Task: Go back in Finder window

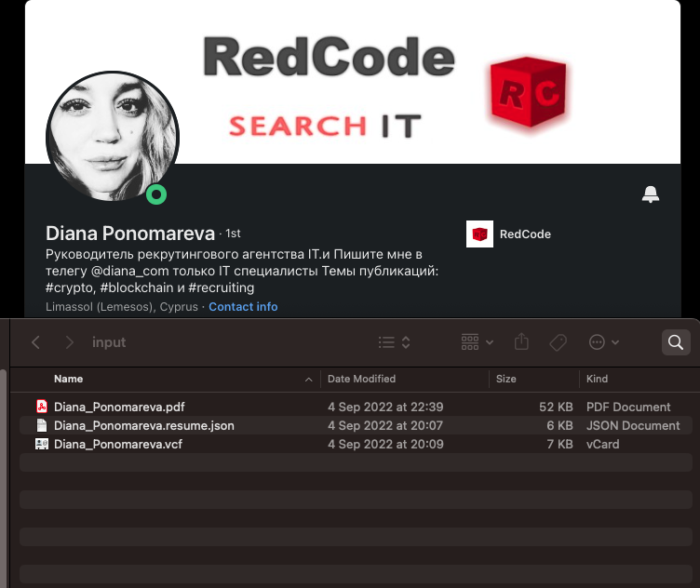Action: click(x=36, y=342)
